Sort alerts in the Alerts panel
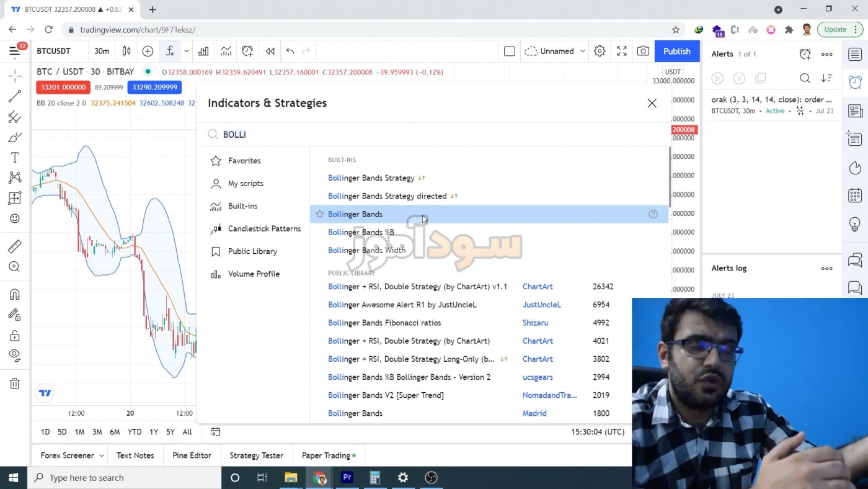The height and width of the screenshot is (489, 868). (826, 78)
